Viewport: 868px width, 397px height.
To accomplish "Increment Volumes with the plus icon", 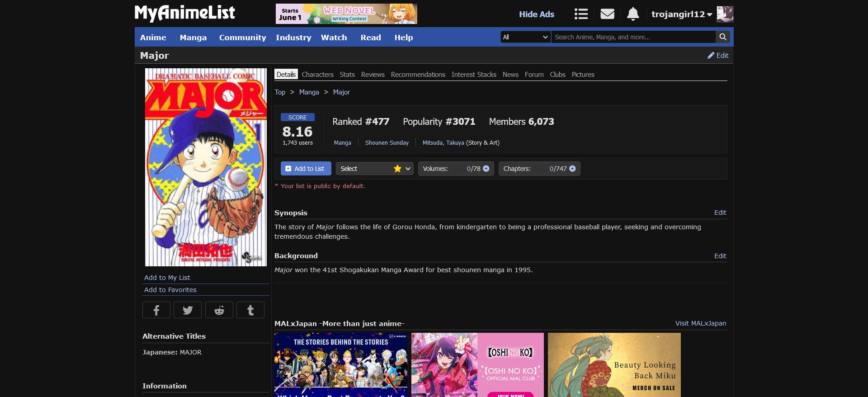I will coord(486,169).
